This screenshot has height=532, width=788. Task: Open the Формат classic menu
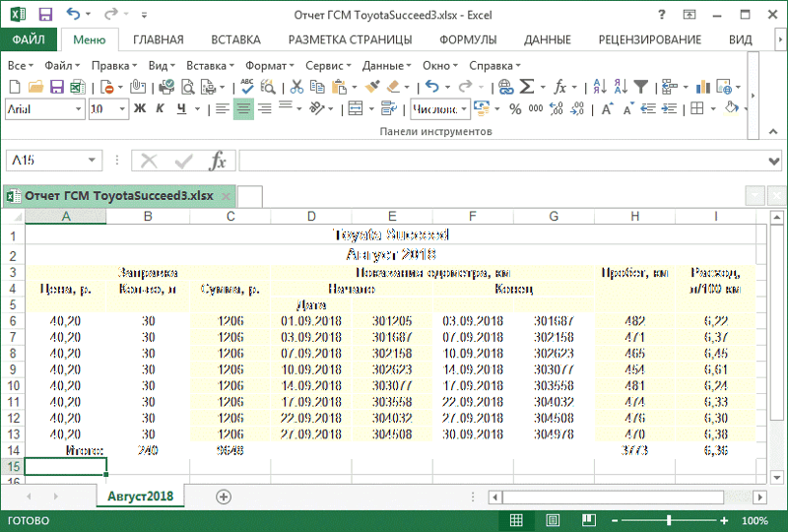point(269,66)
